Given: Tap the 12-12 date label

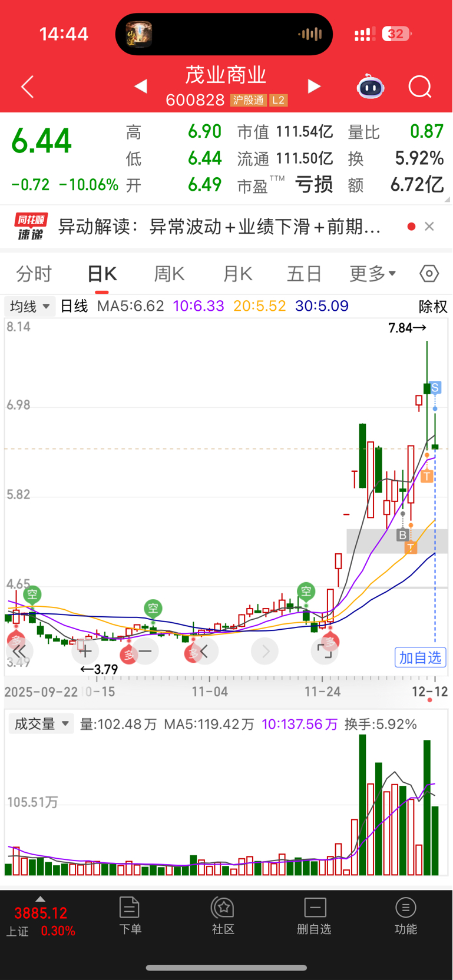Looking at the screenshot, I should tap(430, 692).
